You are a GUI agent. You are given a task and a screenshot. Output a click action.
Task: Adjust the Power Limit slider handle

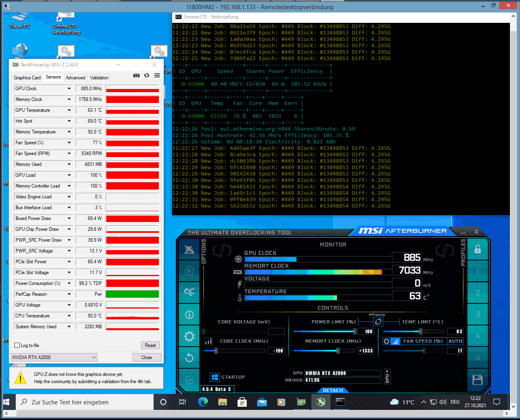(x=355, y=331)
